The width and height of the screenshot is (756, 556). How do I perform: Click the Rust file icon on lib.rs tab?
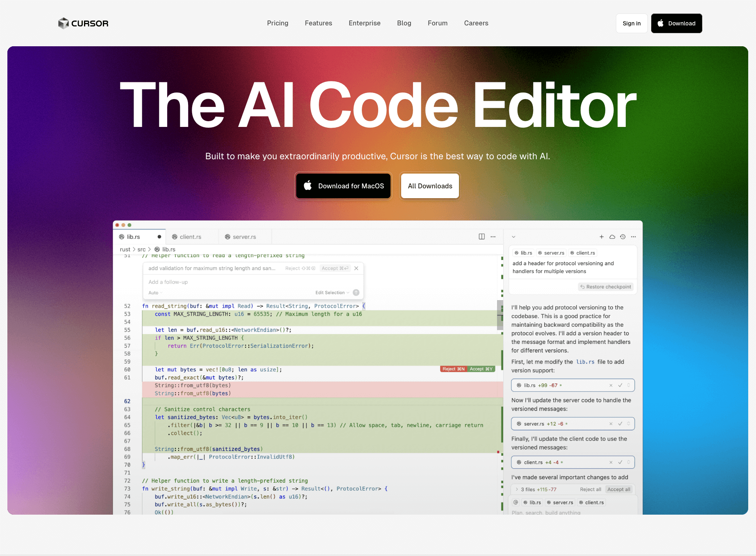click(x=122, y=237)
